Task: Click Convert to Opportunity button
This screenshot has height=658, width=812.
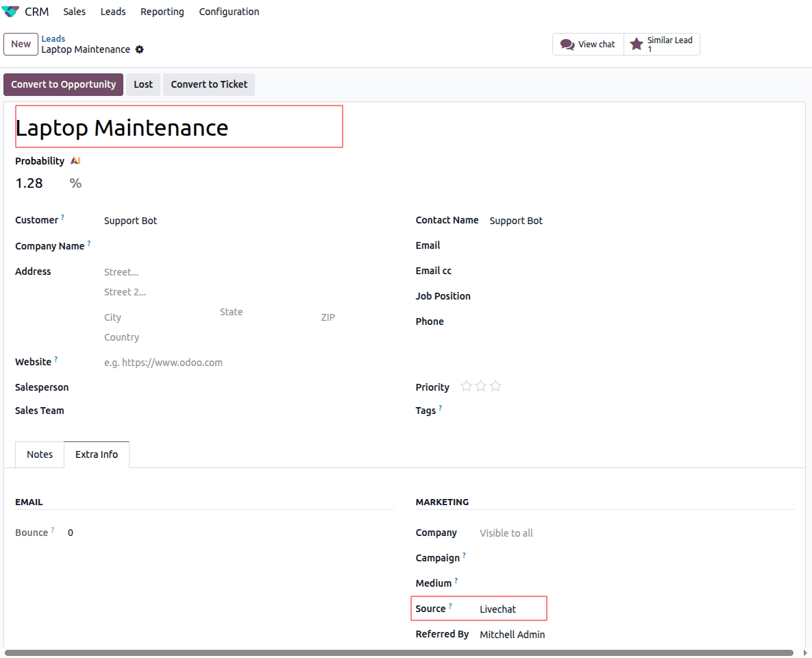Action: [x=63, y=84]
